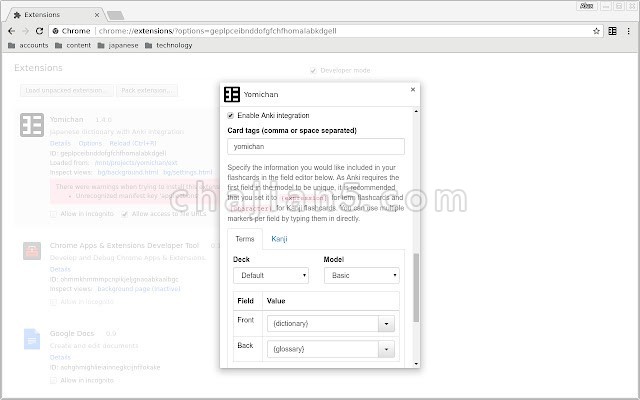Viewport: 640px width, 400px height.
Task: Open Yomichan toolbar extension icon
Action: tap(612, 31)
